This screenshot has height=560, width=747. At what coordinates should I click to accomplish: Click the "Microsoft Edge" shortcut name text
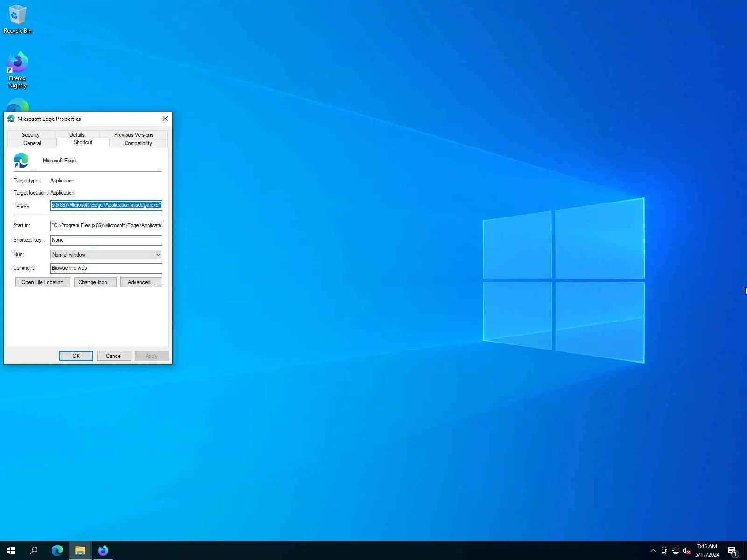pyautogui.click(x=59, y=161)
